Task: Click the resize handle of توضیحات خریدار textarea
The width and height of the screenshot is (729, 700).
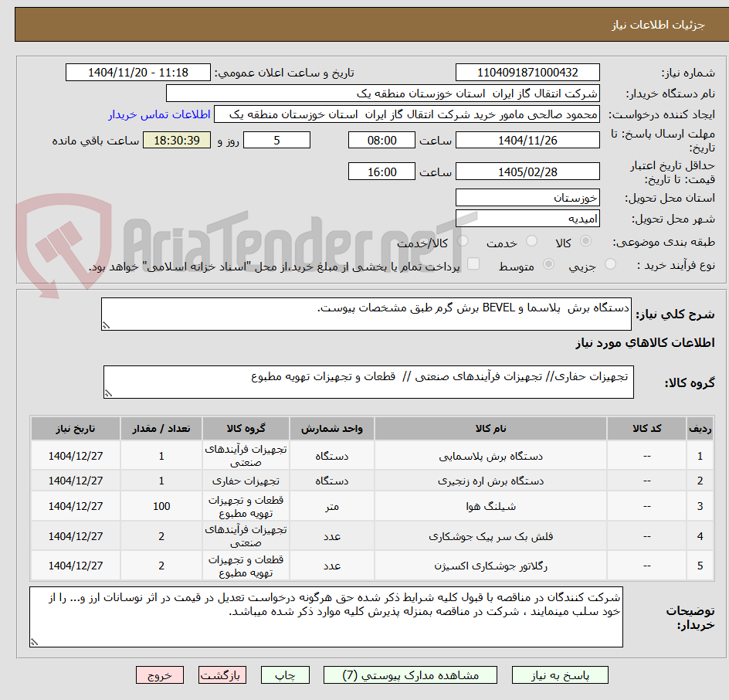Action: (34, 642)
